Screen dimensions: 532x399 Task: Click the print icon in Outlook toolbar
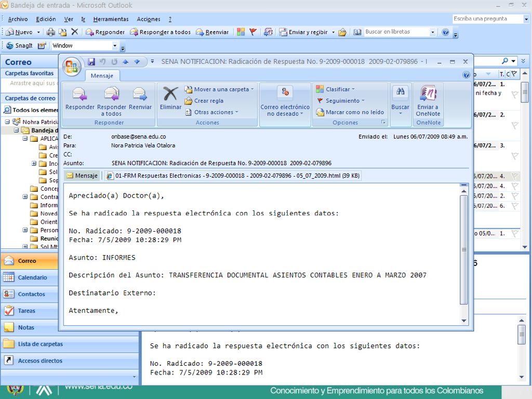tap(51, 32)
